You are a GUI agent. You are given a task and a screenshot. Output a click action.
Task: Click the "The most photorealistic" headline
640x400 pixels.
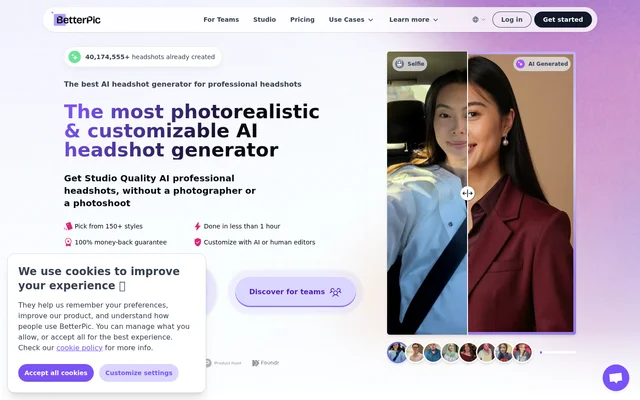click(191, 111)
